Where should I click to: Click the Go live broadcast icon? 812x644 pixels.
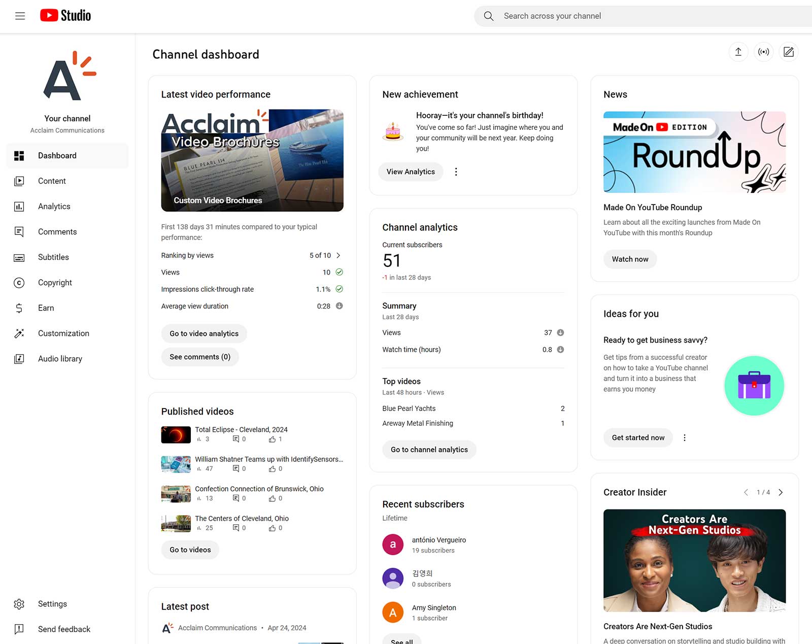[x=763, y=52]
